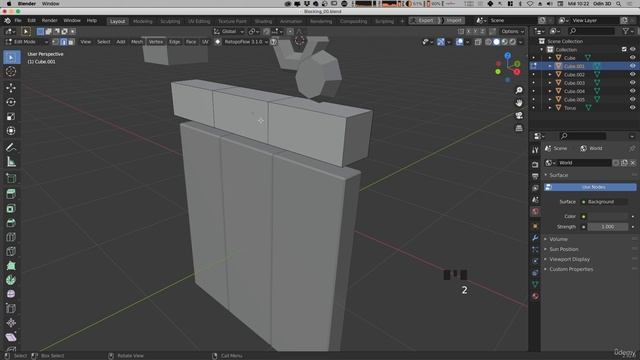Adjust the Strength value field
This screenshot has height=360, width=640.
click(607, 227)
